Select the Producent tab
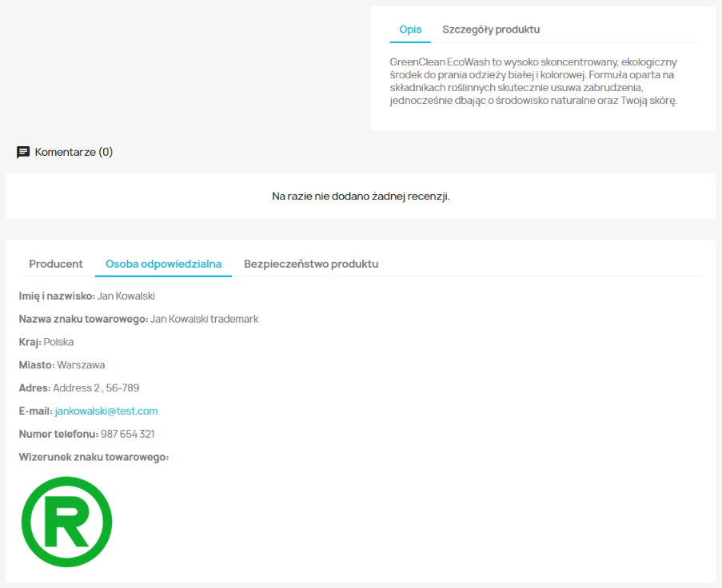The height and width of the screenshot is (588, 722). 56,264
